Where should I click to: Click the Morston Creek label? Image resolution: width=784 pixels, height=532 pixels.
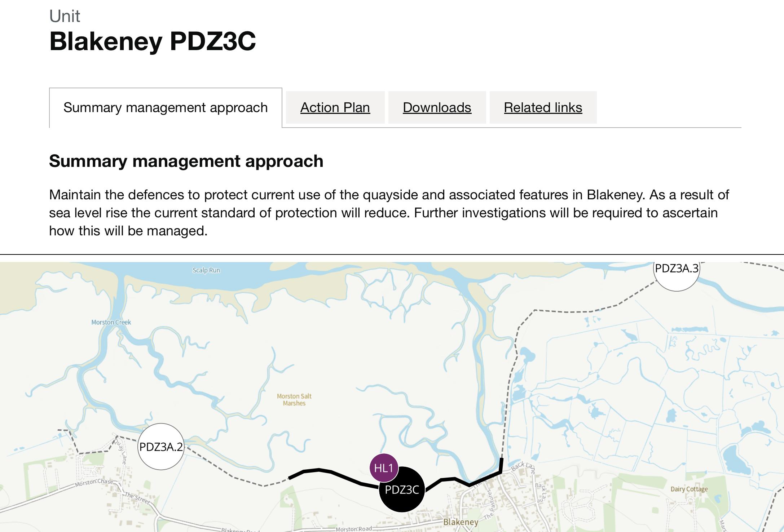tap(111, 322)
